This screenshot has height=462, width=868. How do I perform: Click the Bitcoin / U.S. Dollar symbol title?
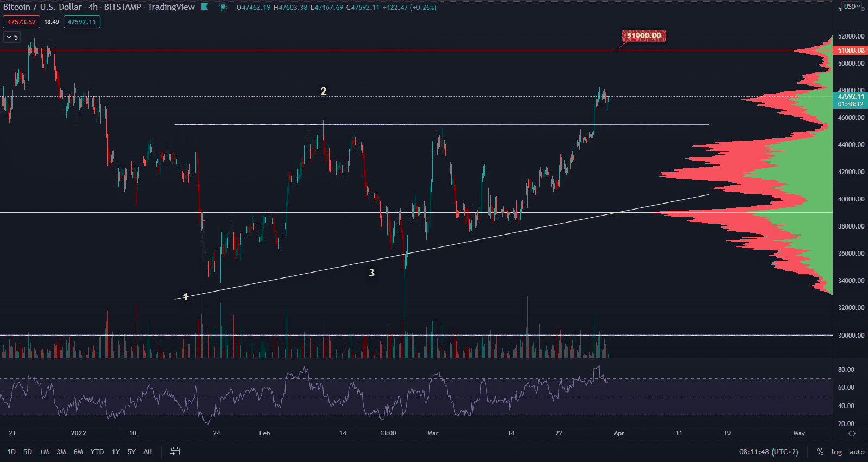pos(42,7)
